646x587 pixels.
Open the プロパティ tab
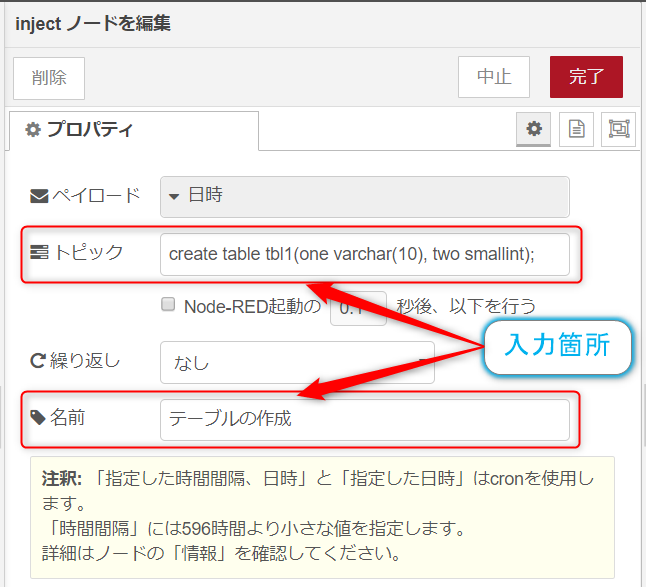pos(134,130)
